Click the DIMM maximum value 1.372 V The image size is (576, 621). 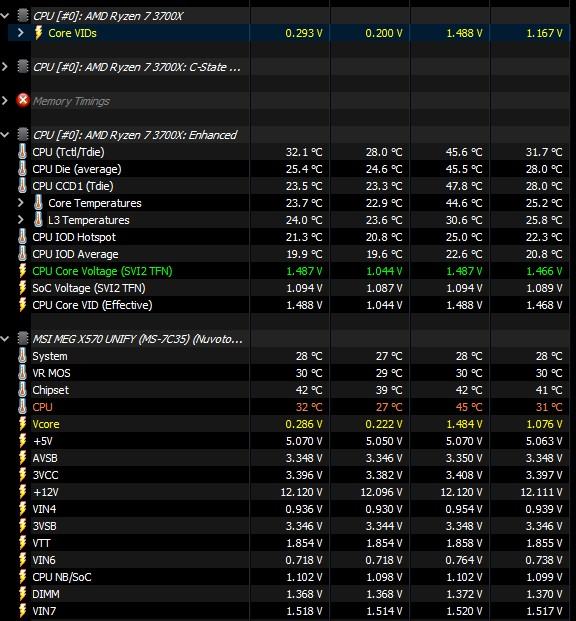[464, 594]
